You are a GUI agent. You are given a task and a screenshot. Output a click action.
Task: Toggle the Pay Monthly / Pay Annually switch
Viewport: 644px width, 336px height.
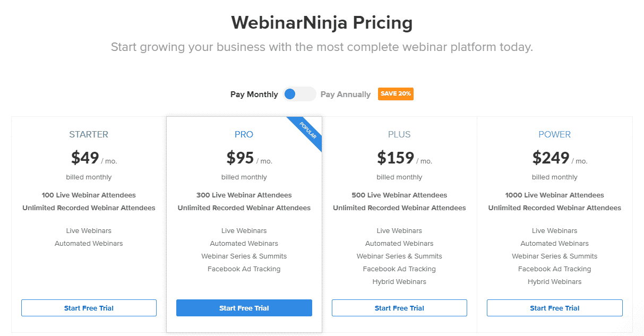[x=299, y=94]
